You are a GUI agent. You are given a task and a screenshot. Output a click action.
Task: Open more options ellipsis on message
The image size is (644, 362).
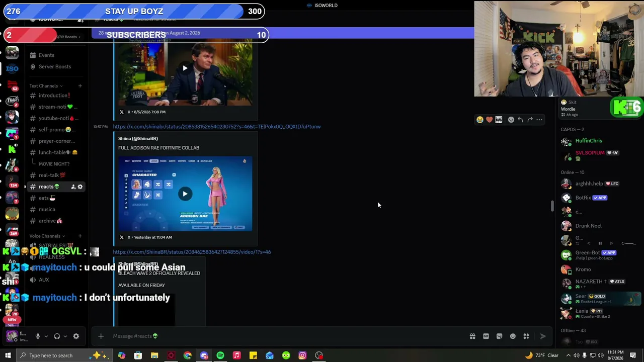point(539,120)
